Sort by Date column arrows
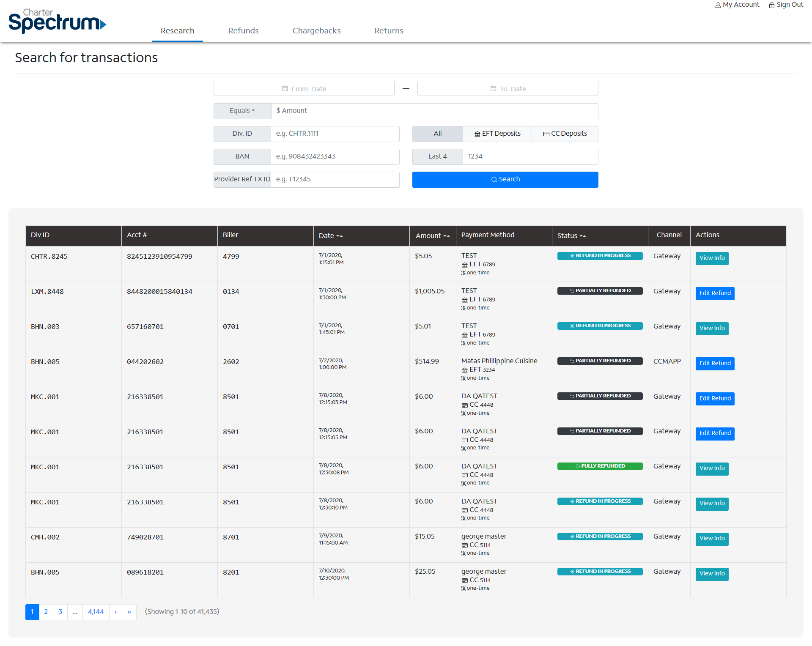The width and height of the screenshot is (812, 646). coord(340,236)
